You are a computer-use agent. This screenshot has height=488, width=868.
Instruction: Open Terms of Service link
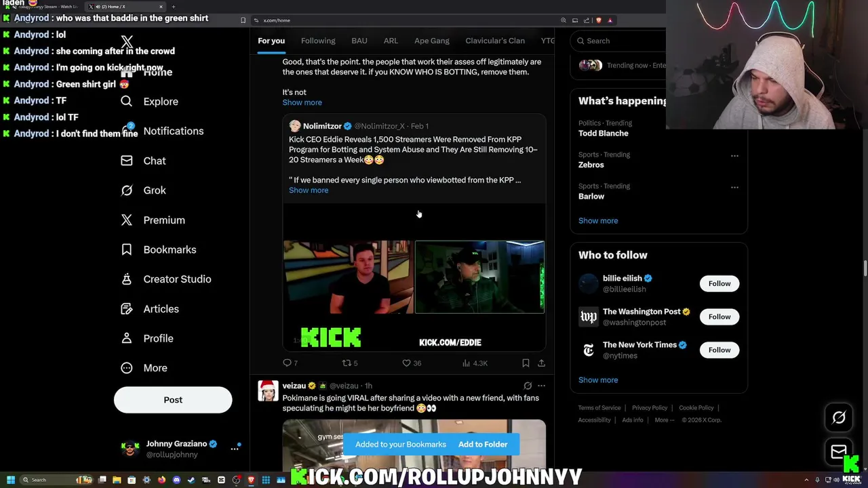[599, 408]
